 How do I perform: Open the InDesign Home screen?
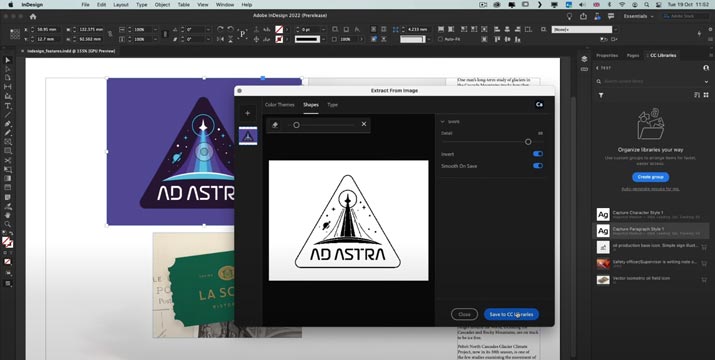(x=33, y=16)
